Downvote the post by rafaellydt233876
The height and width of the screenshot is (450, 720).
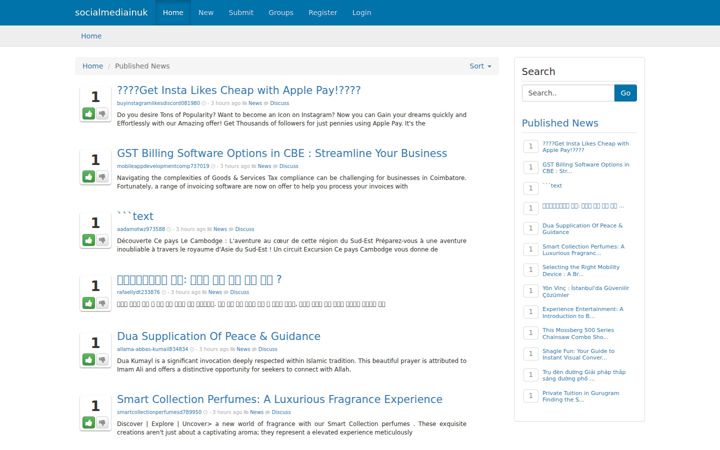click(102, 303)
